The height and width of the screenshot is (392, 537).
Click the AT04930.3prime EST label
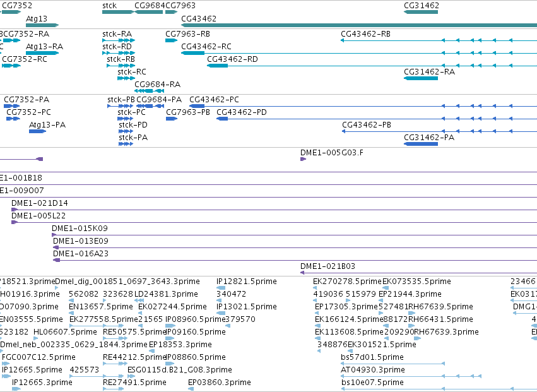[x=373, y=371]
